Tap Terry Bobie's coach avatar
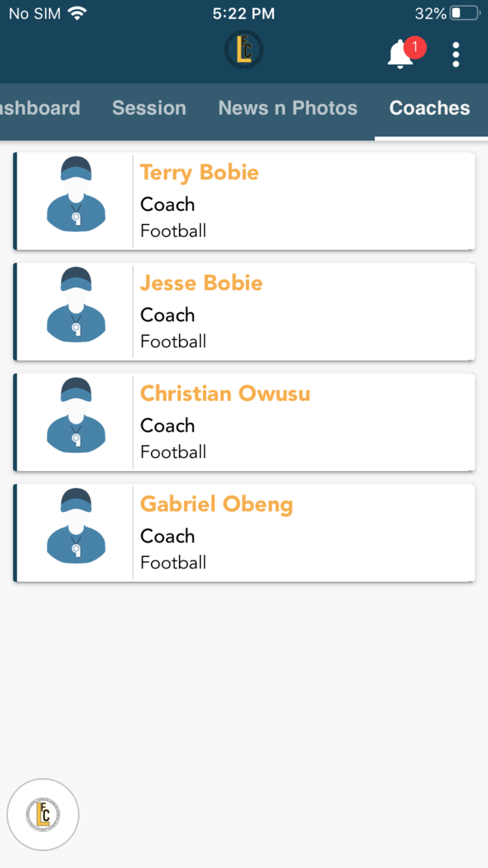The height and width of the screenshot is (868, 488). [x=76, y=194]
